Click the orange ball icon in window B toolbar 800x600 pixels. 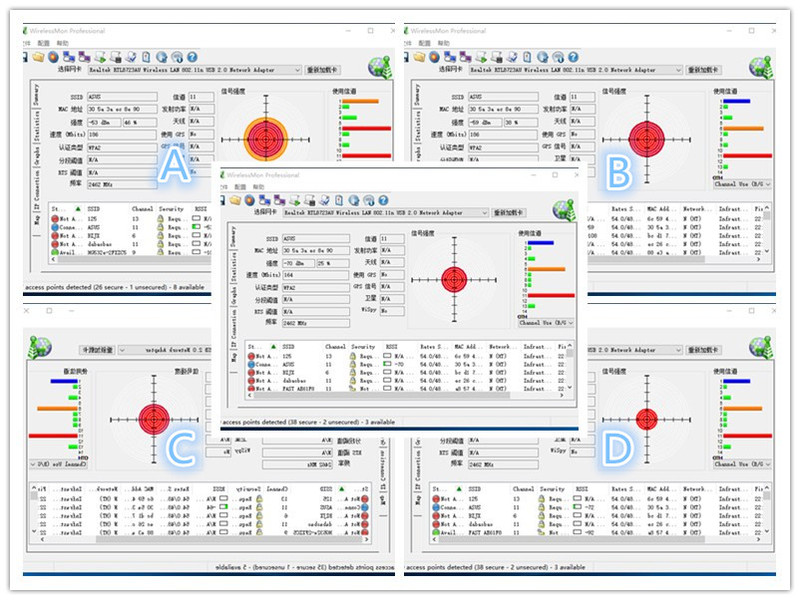click(434, 57)
